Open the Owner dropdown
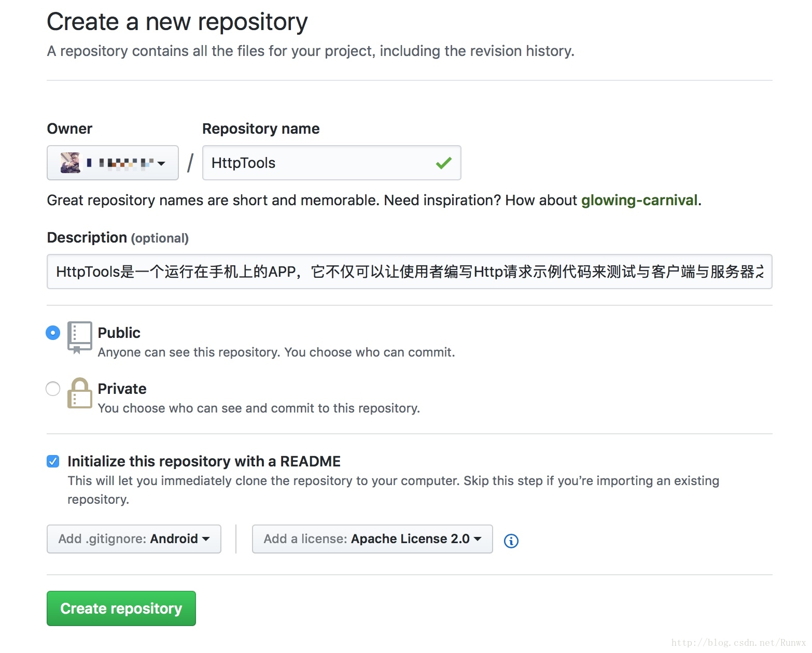Viewport: 812px width, 653px height. click(113, 163)
